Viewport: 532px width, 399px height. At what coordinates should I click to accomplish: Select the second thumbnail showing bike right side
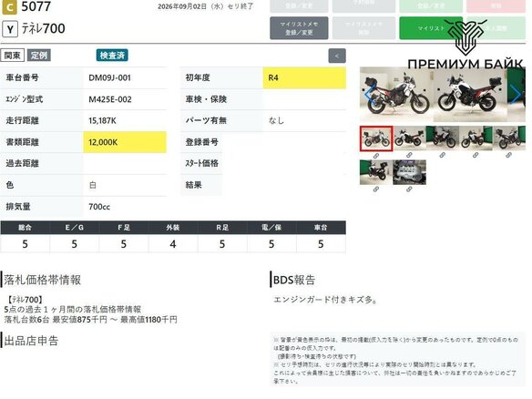coord(409,138)
